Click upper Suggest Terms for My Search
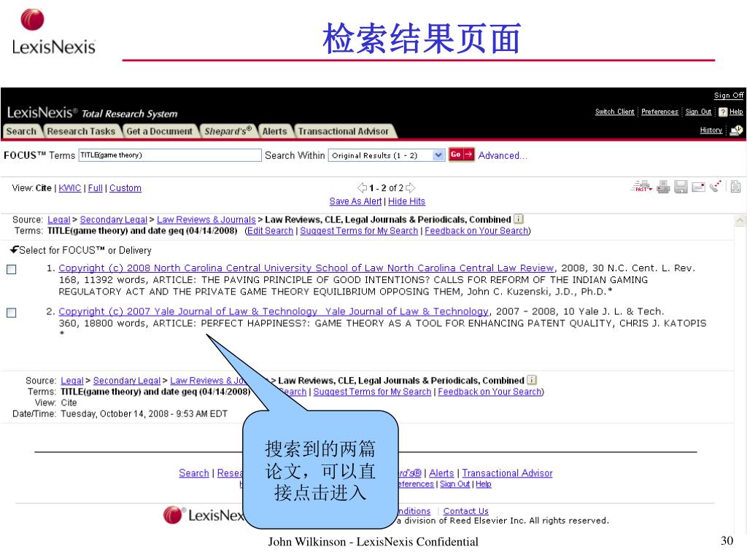 [359, 231]
